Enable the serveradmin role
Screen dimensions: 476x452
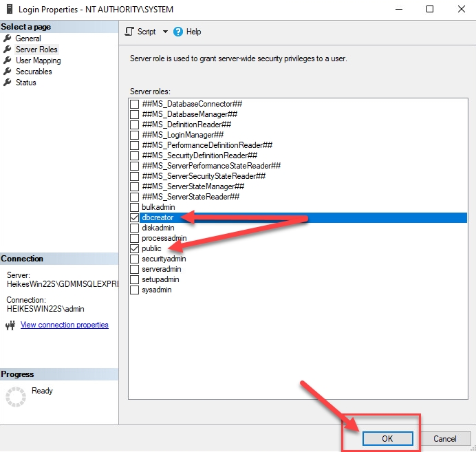(135, 269)
